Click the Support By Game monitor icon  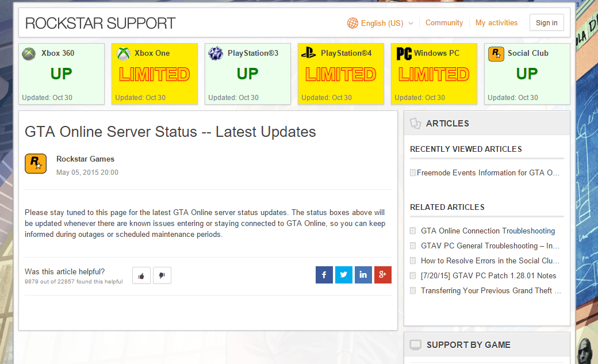coord(416,345)
